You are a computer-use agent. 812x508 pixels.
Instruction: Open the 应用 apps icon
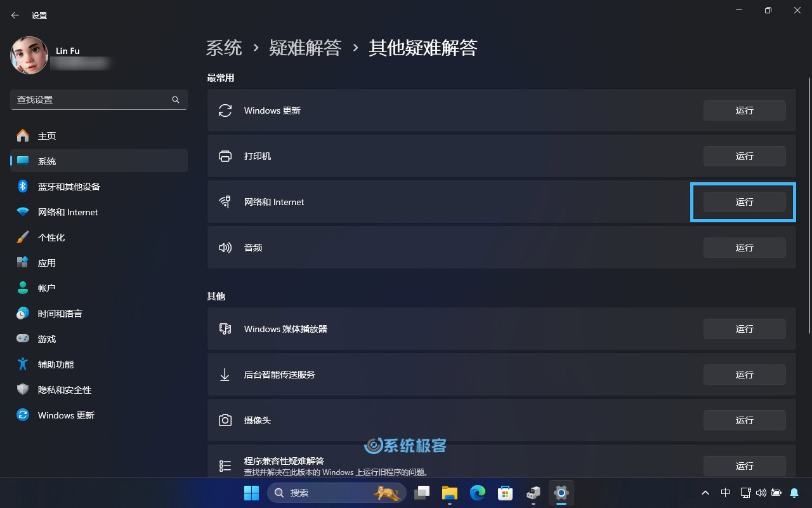23,262
